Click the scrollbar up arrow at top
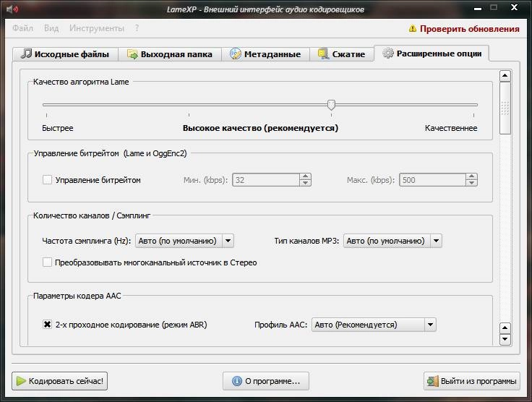532x402 pixels. click(505, 76)
